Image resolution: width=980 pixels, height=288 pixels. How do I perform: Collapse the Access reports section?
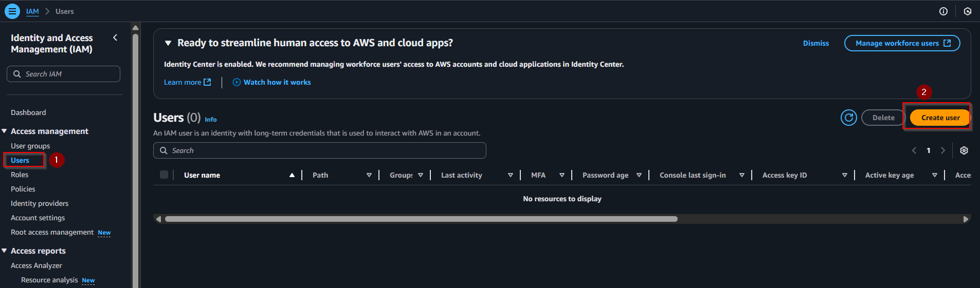(x=4, y=251)
